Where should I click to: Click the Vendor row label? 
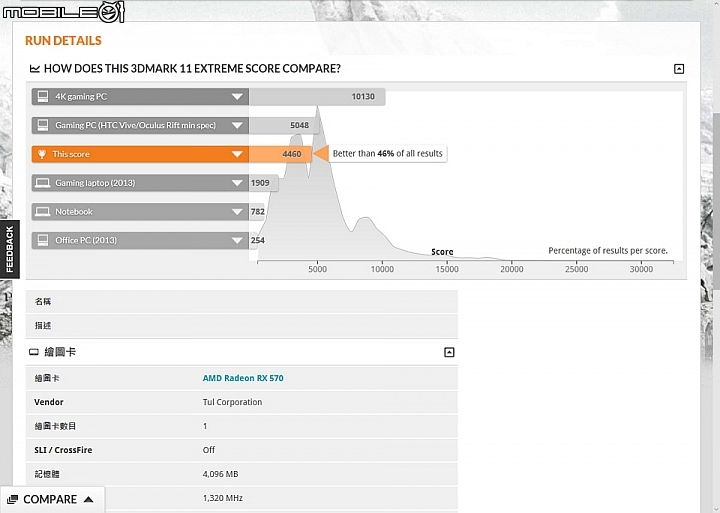(49, 402)
